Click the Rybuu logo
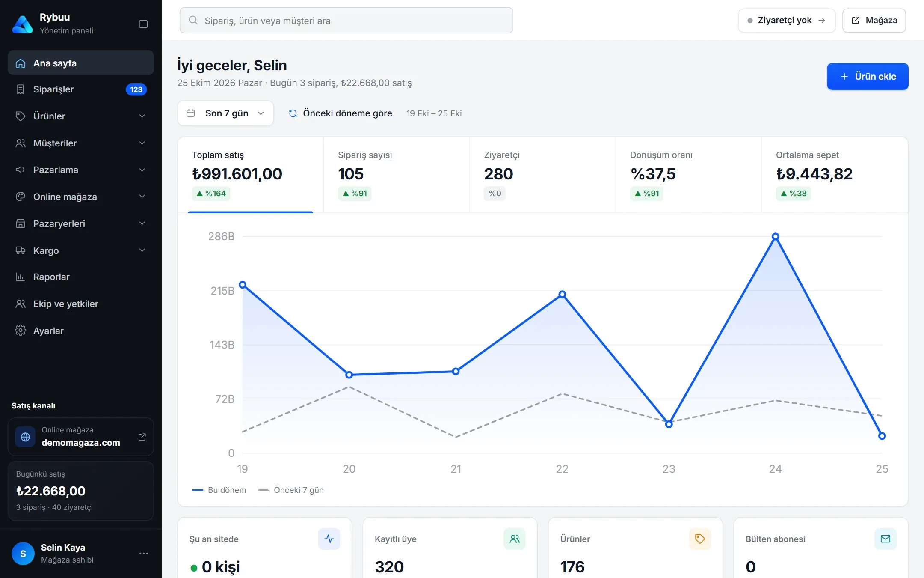 22,24
